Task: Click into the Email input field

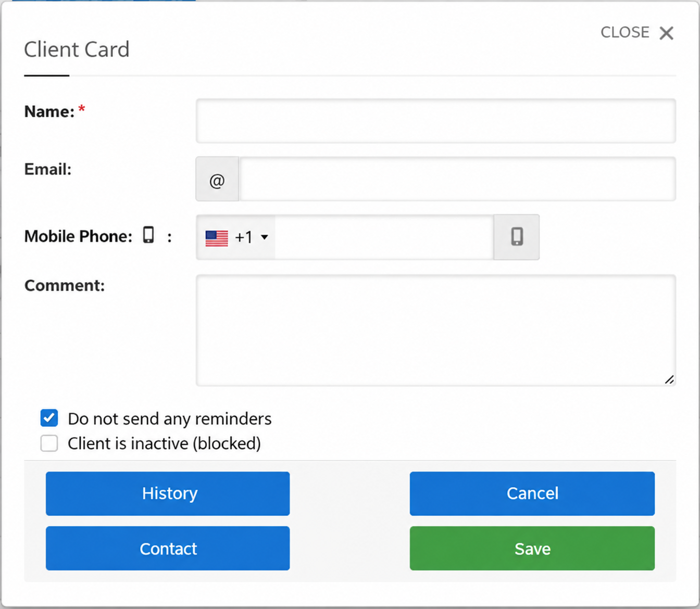Action: [x=457, y=179]
